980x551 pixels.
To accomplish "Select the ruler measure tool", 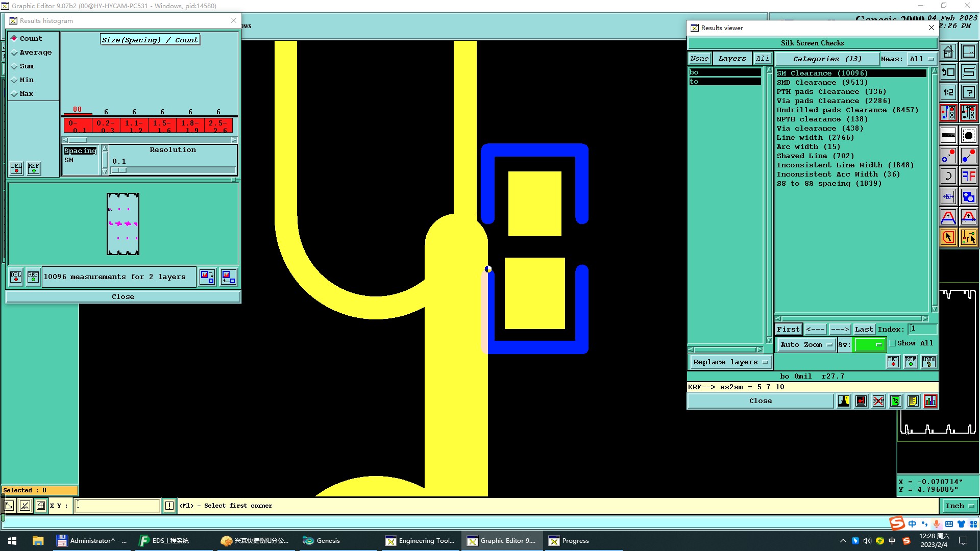I will (x=948, y=135).
